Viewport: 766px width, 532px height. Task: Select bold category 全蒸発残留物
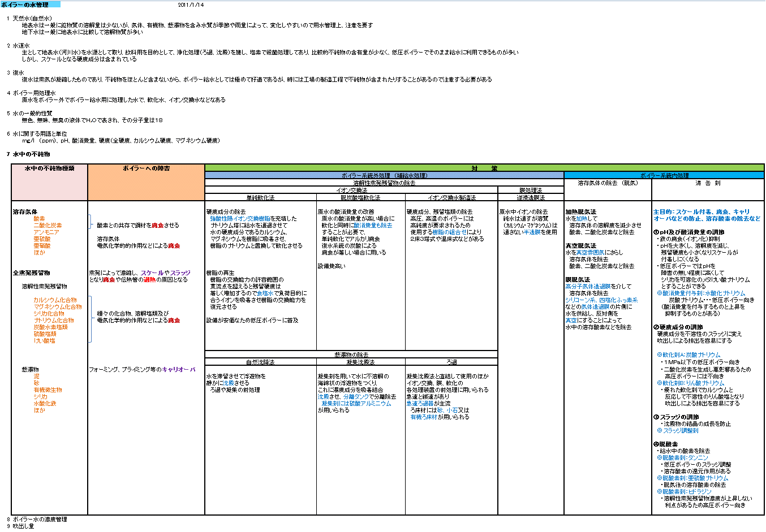31,273
